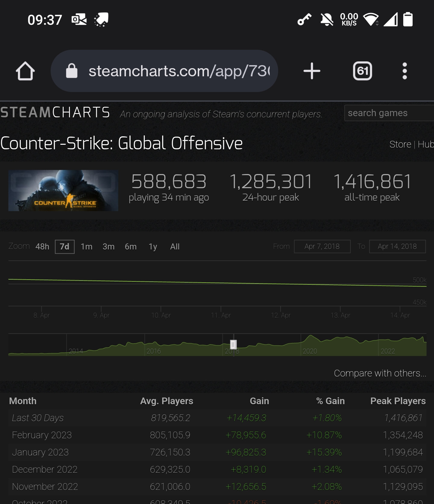Select the December 2022 row label
Image resolution: width=434 pixels, height=504 pixels.
click(45, 470)
